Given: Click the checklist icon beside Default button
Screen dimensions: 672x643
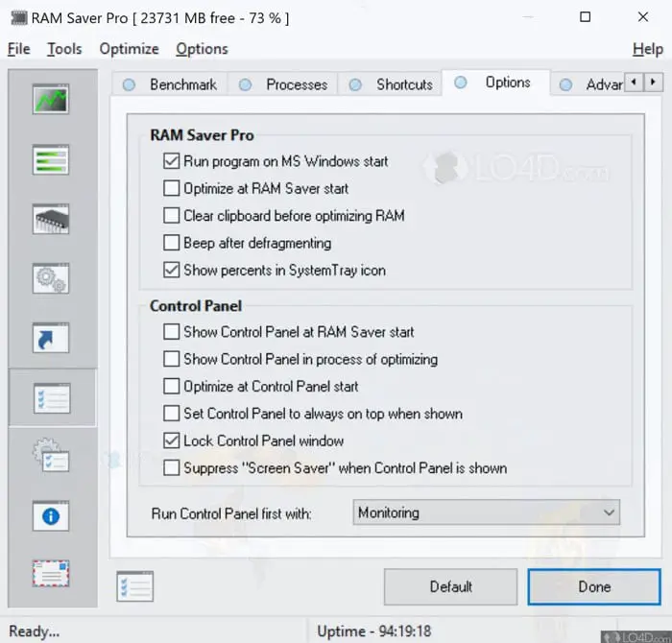Looking at the screenshot, I should [x=134, y=586].
